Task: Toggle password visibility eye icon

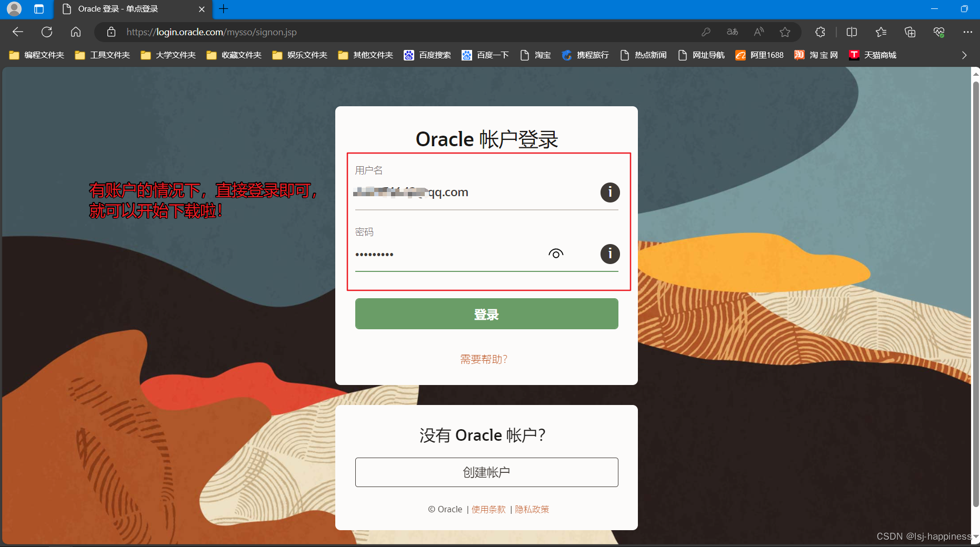Action: tap(556, 254)
